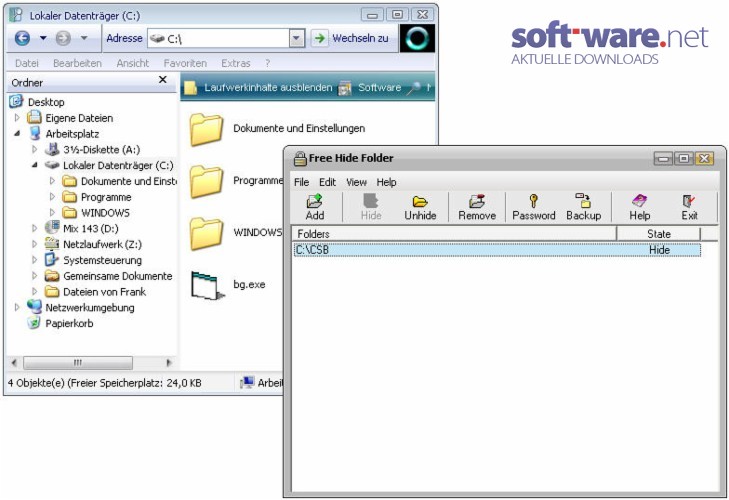The image size is (729, 500).
Task: Click folder tree horizontal scrollbar thumb
Action: click(78, 363)
